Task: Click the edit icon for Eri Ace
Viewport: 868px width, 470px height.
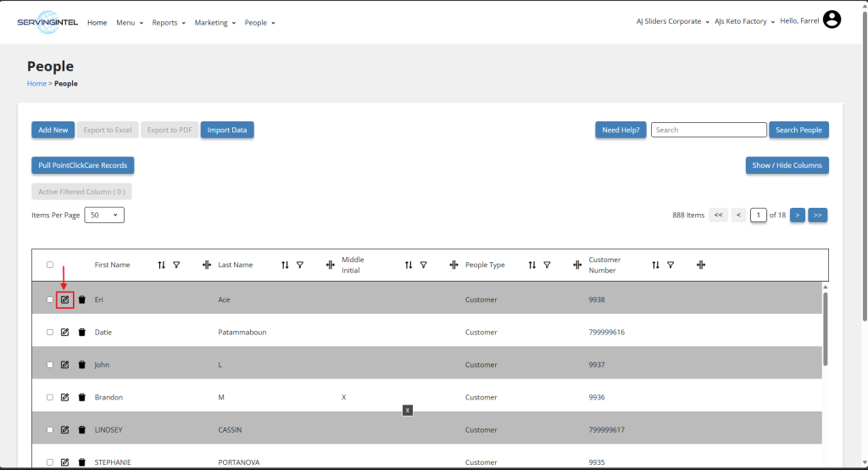Action: [x=64, y=299]
